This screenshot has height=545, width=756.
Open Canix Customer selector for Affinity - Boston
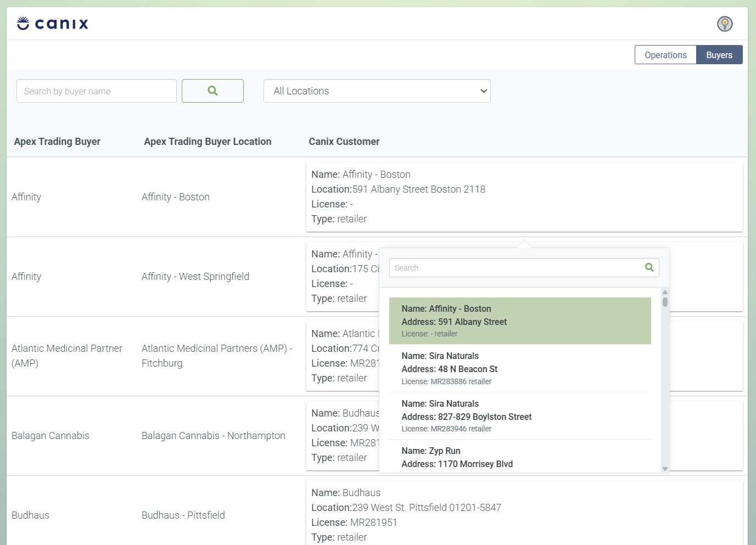pyautogui.click(x=524, y=197)
